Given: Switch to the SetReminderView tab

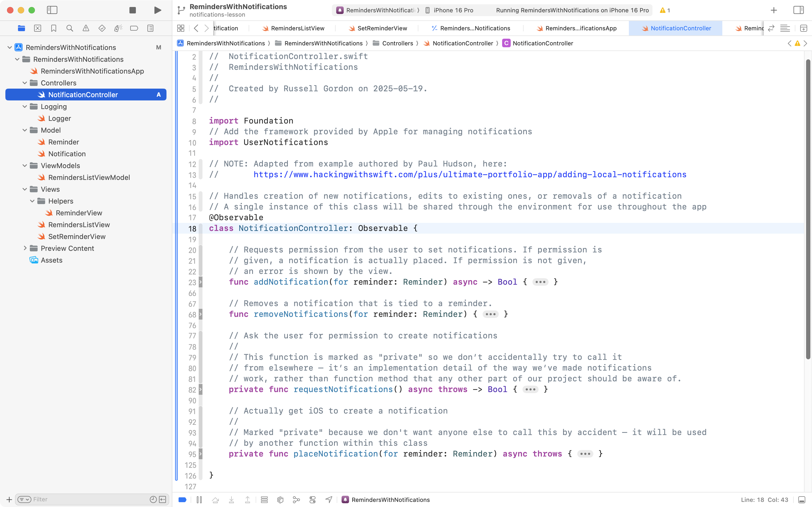Looking at the screenshot, I should pos(382,28).
